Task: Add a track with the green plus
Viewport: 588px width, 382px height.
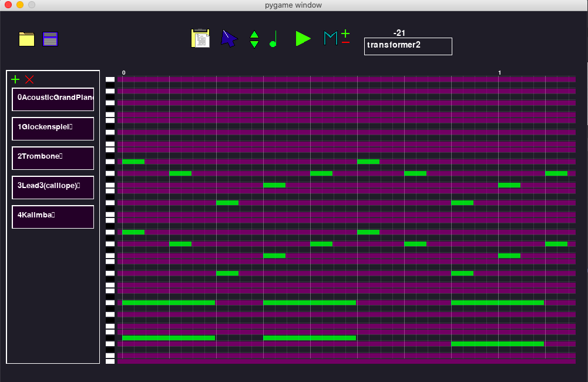Action: tap(15, 79)
